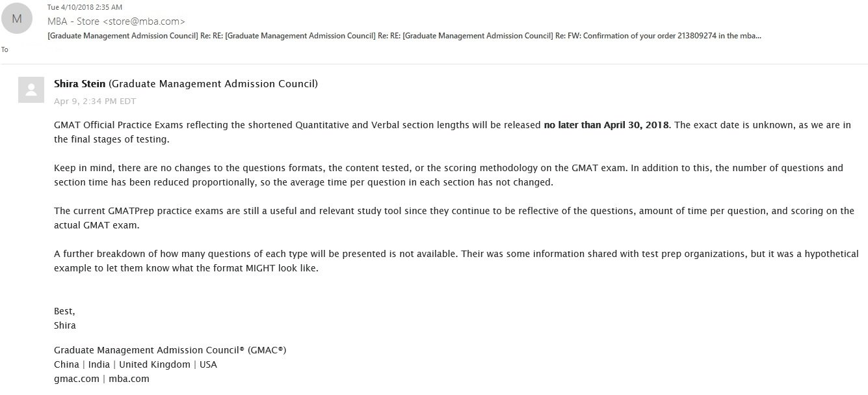The image size is (868, 395).
Task: Click "United Kingdom" in the signature
Action: point(155,364)
